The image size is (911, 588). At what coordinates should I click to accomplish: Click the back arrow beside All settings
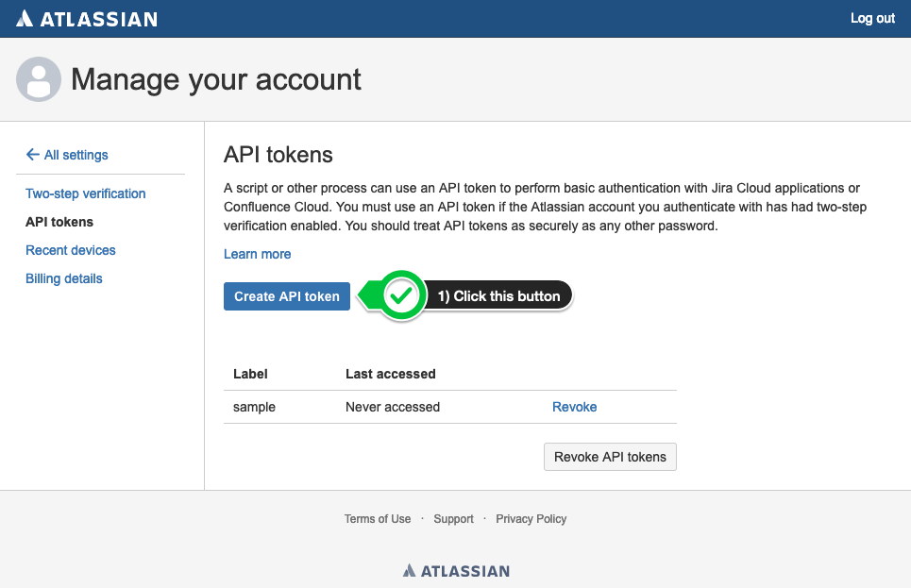tap(32, 155)
